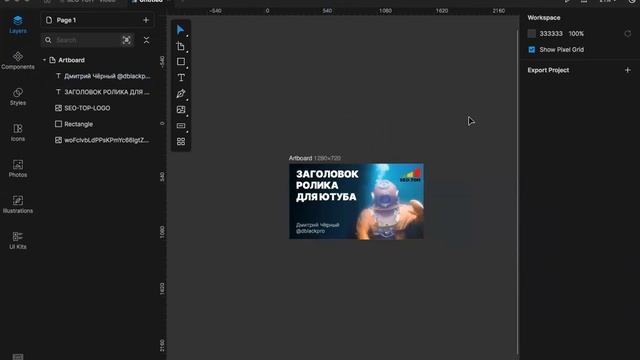Screen dimensions: 640x360
Task: Select the Pen tool
Action: tap(180, 93)
